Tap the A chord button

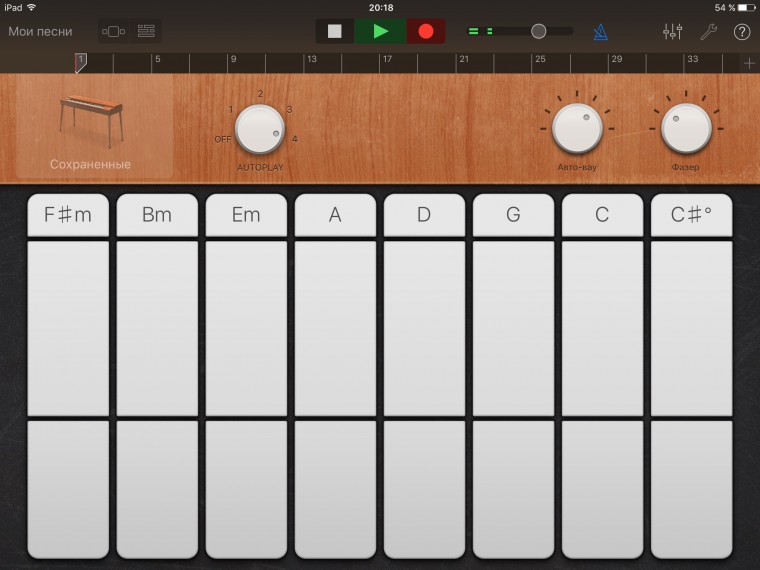[x=335, y=215]
